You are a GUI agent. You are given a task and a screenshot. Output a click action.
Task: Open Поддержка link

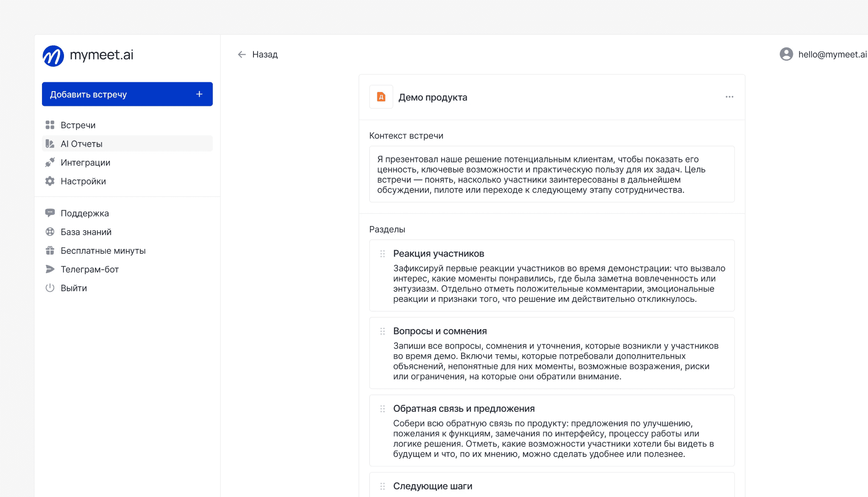[127, 213]
